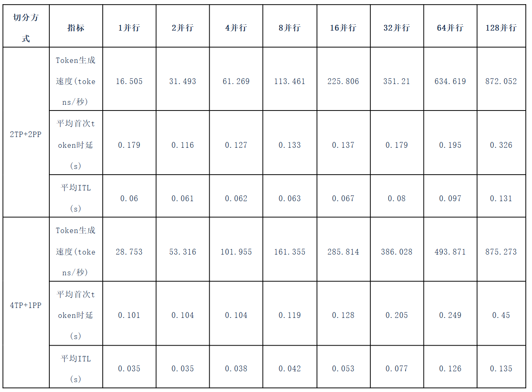The width and height of the screenshot is (532, 392).
Task: Select the 指标 column header
Action: click(x=76, y=26)
